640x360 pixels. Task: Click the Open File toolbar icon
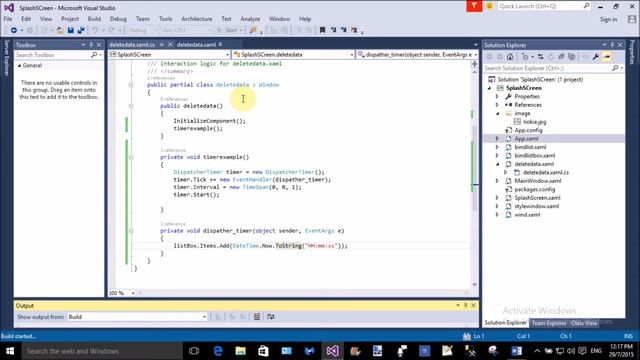pos(60,30)
